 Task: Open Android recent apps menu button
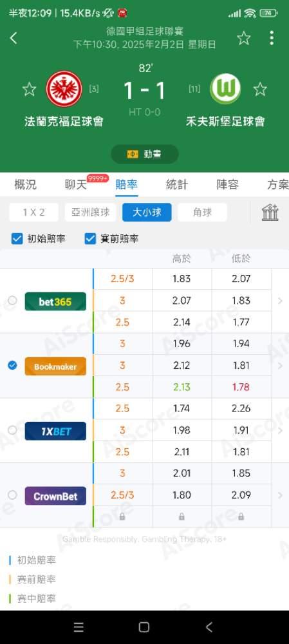click(79, 627)
